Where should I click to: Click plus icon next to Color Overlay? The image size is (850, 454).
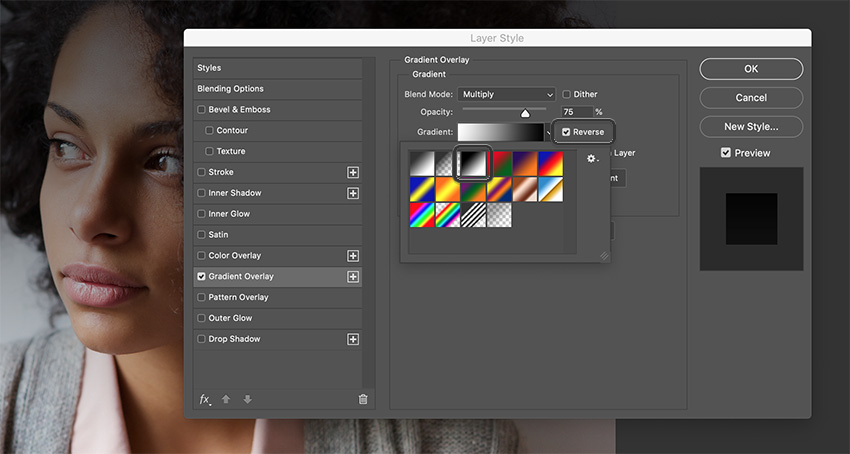pos(353,256)
